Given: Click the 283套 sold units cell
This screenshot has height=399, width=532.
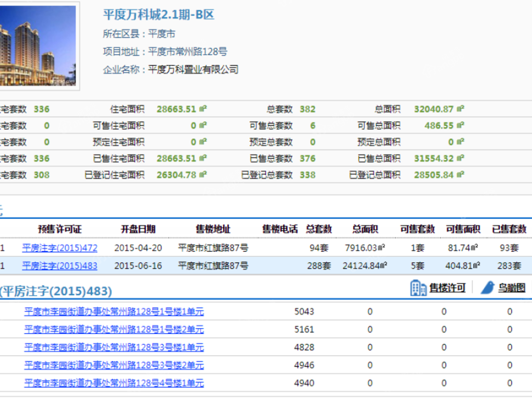Looking at the screenshot, I should point(509,266).
